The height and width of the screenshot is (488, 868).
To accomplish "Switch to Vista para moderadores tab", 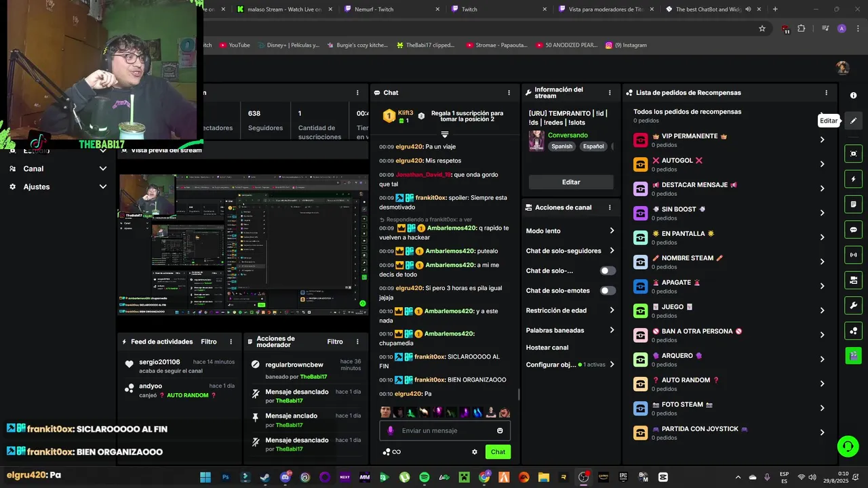I will [x=606, y=9].
